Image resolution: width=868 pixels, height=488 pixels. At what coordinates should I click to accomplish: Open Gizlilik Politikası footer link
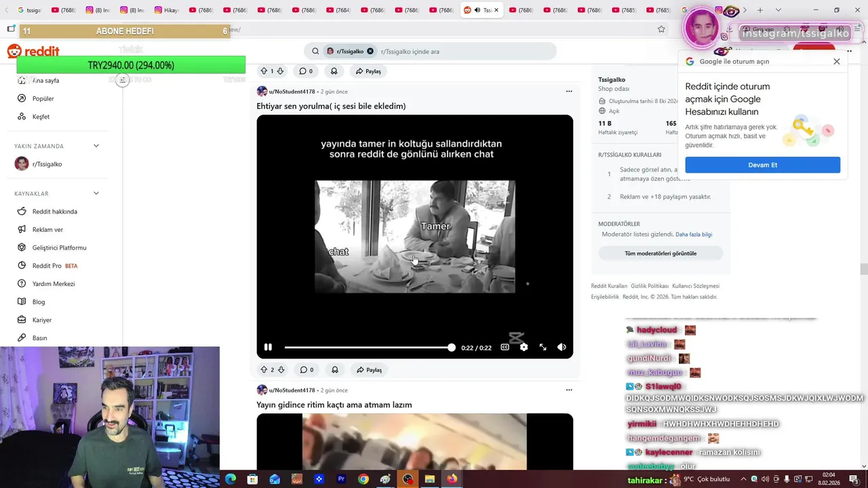650,286
